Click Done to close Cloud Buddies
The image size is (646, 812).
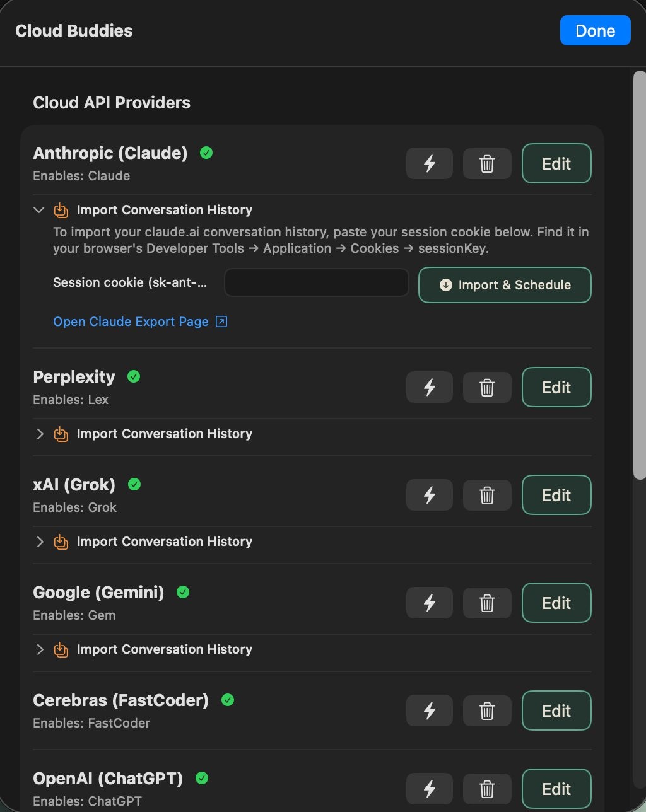coord(595,30)
